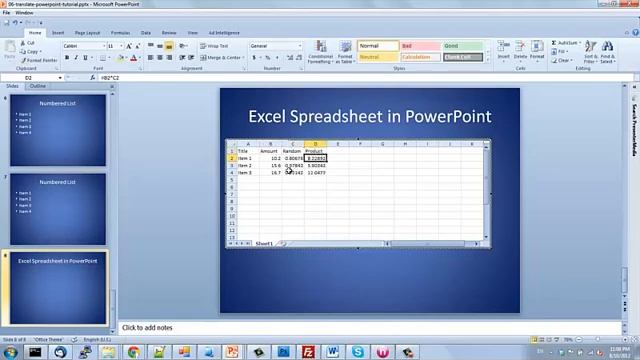Toggle the highlighted Bottom Align button

click(x=169, y=46)
